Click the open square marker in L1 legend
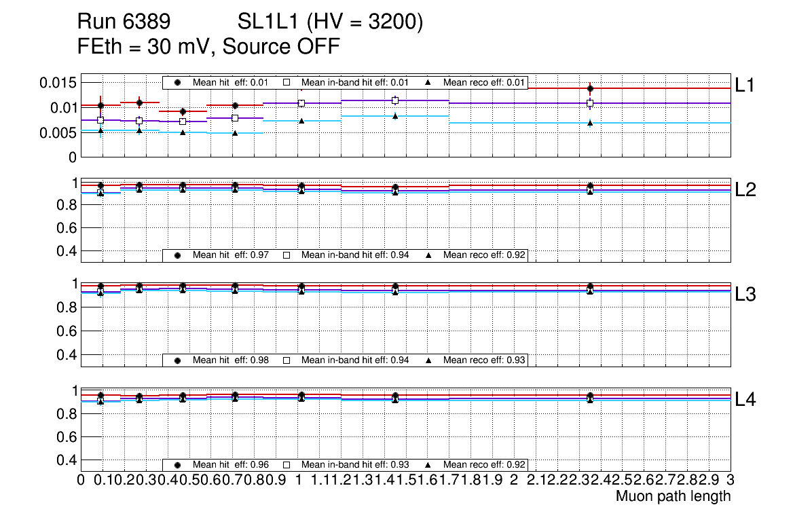The height and width of the screenshot is (524, 812). click(x=287, y=82)
